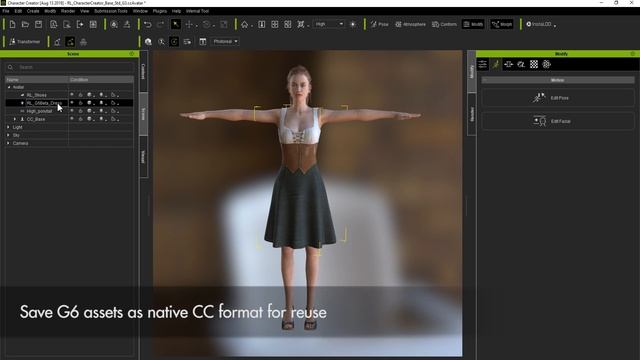The width and height of the screenshot is (640, 360).
Task: Click the Edit Facial button
Action: click(x=558, y=121)
